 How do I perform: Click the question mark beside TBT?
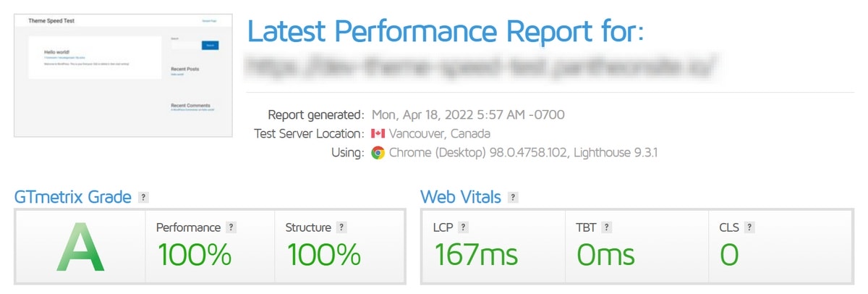(x=607, y=227)
